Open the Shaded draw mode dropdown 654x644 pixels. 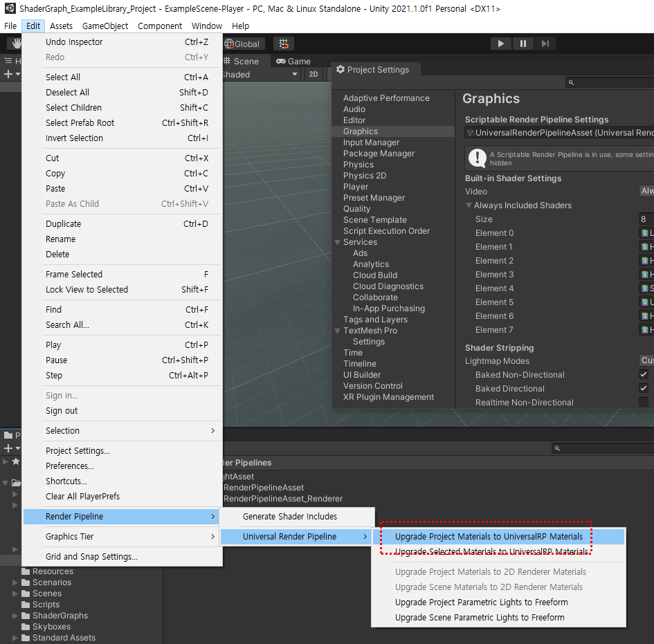[x=260, y=74]
